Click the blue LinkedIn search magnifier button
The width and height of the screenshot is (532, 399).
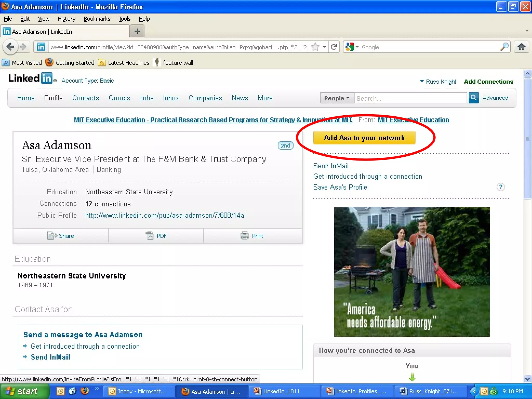coord(474,98)
